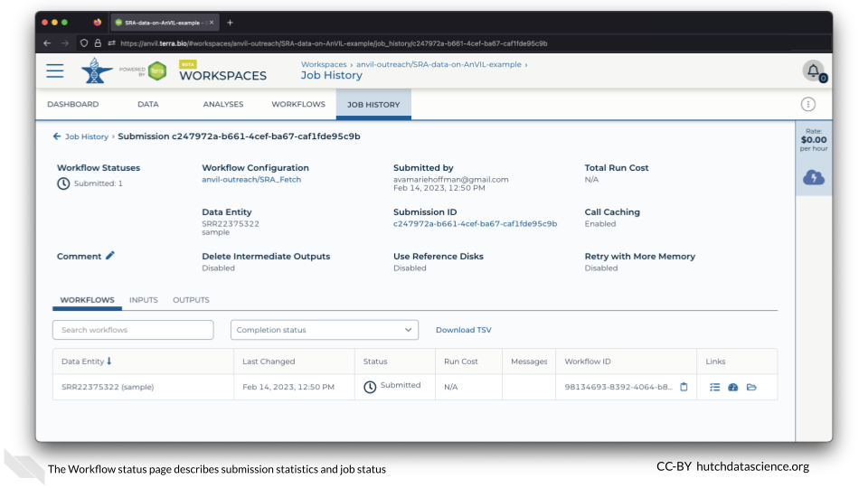Click the Job History breadcrumb link
The width and height of the screenshot is (868, 488).
pyautogui.click(x=87, y=136)
